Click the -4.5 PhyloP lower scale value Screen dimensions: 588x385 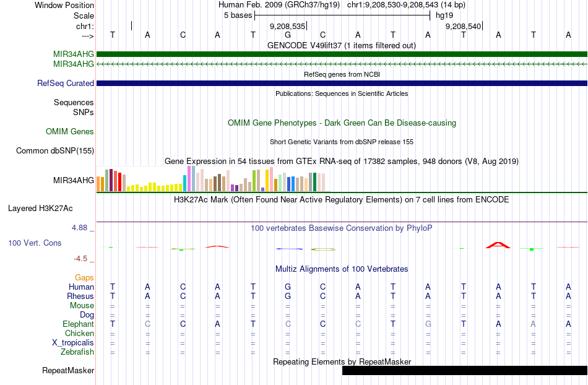80,258
